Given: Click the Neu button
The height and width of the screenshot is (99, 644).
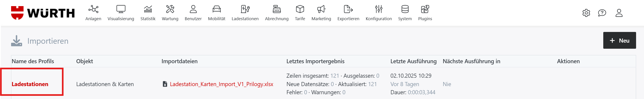Looking at the screenshot, I should 619,41.
